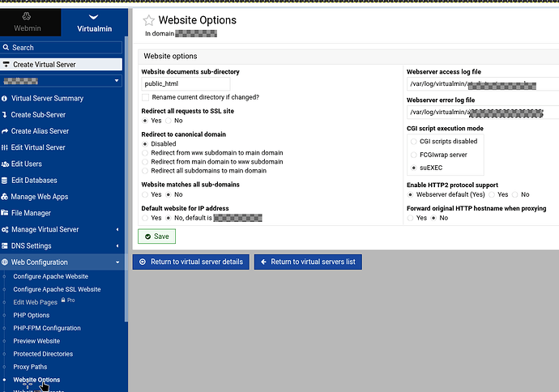Switch to the Webmin tab
This screenshot has height=392, width=559.
click(x=30, y=22)
